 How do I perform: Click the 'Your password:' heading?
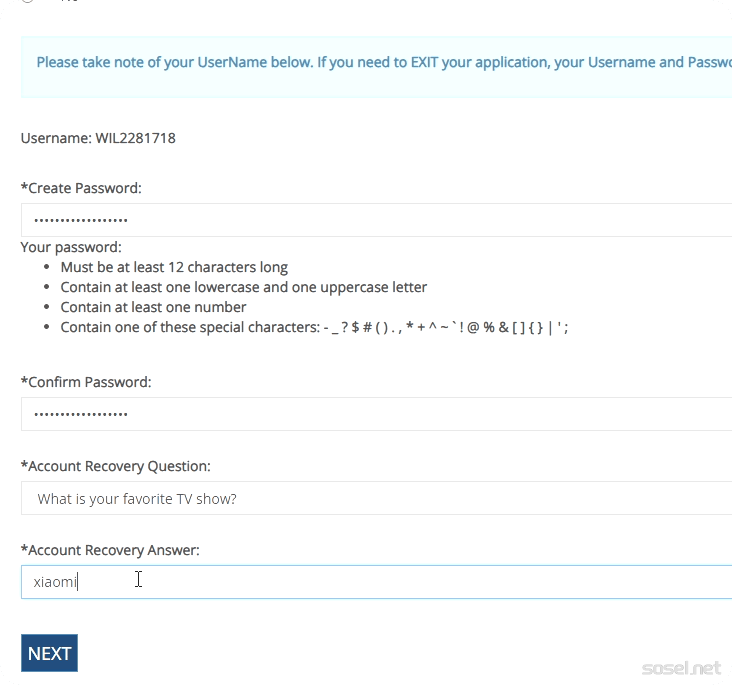[71, 247]
